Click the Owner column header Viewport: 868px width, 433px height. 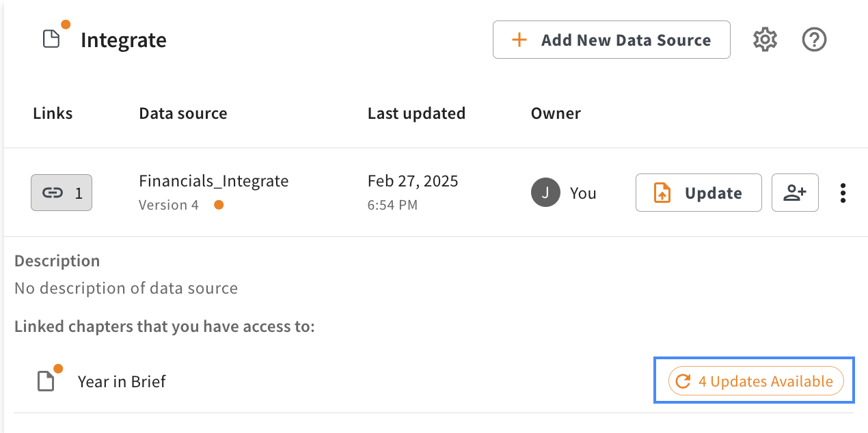click(556, 113)
